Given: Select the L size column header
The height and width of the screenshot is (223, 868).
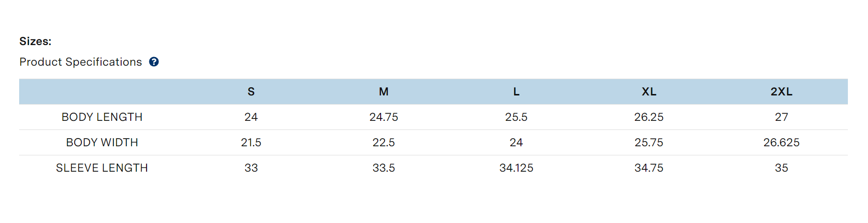Looking at the screenshot, I should 516,92.
